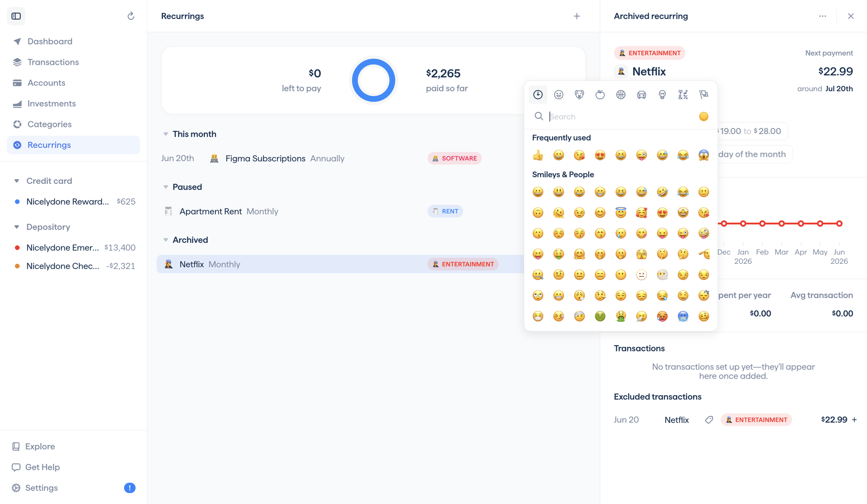Pick the upside-down face emoji
867x504 pixels.
pos(538,212)
